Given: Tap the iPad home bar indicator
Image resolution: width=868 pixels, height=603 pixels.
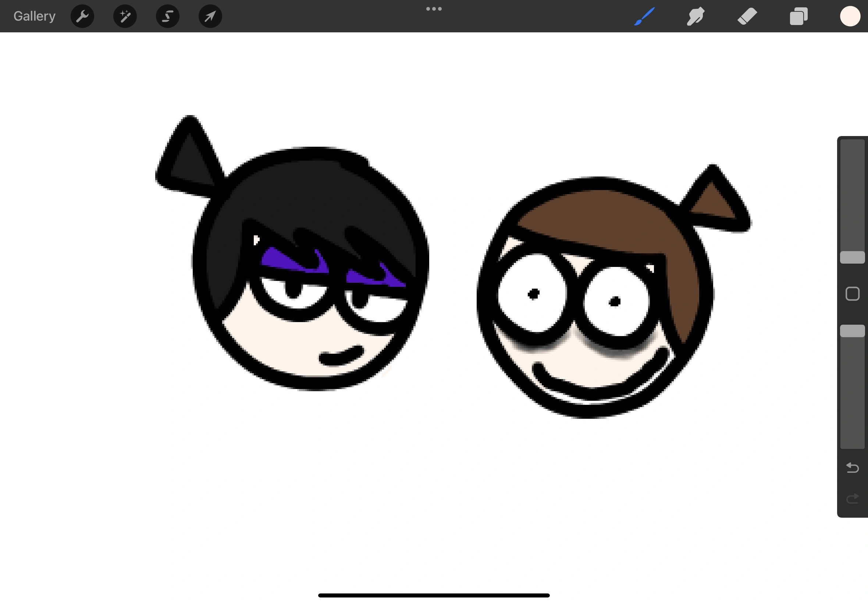Looking at the screenshot, I should 434,595.
